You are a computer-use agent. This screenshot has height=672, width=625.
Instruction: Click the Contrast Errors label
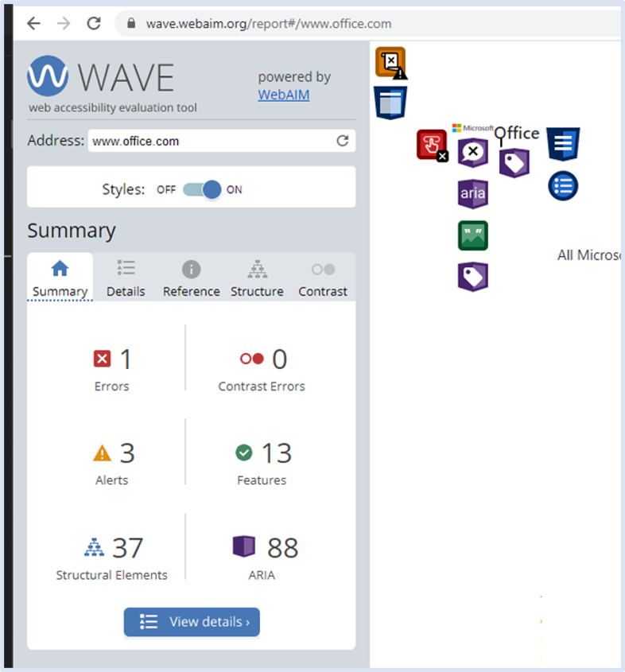(x=262, y=386)
